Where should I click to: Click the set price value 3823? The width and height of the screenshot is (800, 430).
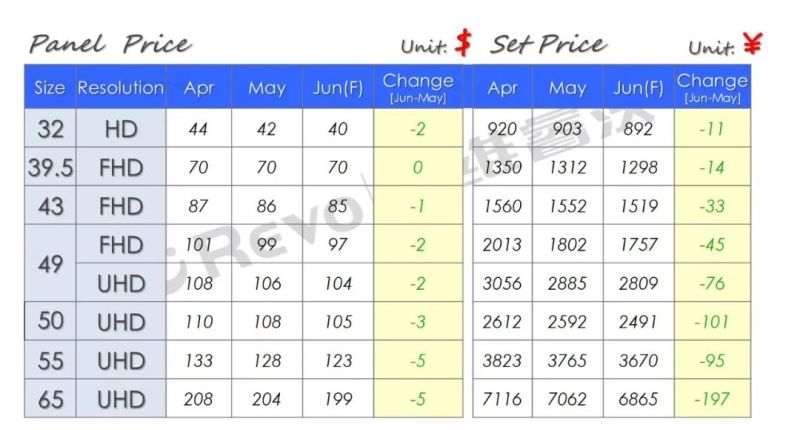click(501, 361)
